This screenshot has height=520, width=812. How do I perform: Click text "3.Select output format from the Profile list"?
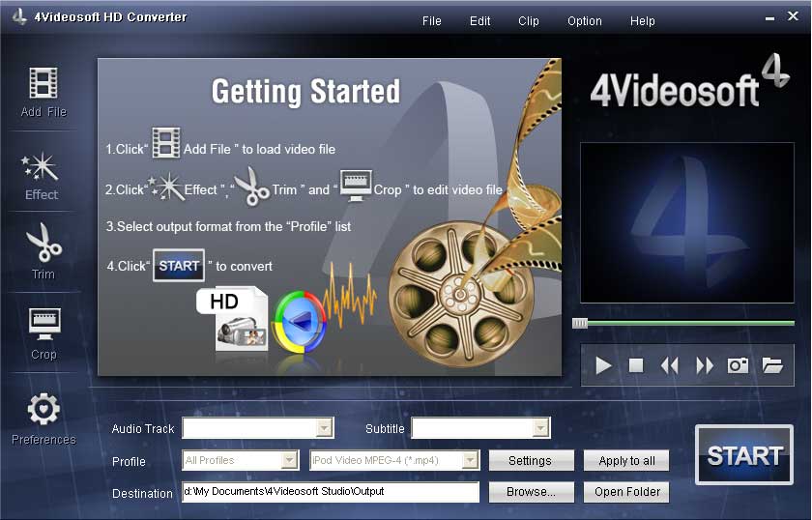[x=228, y=226]
